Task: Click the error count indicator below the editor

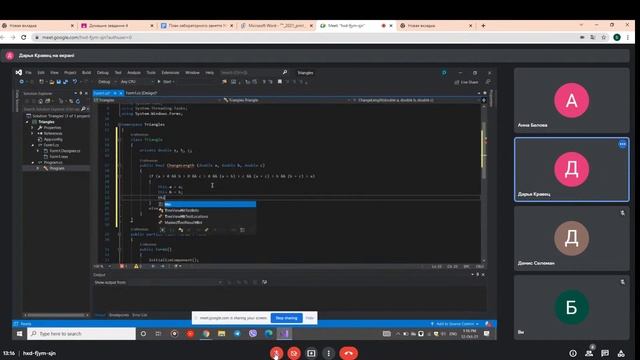Action: [123, 266]
